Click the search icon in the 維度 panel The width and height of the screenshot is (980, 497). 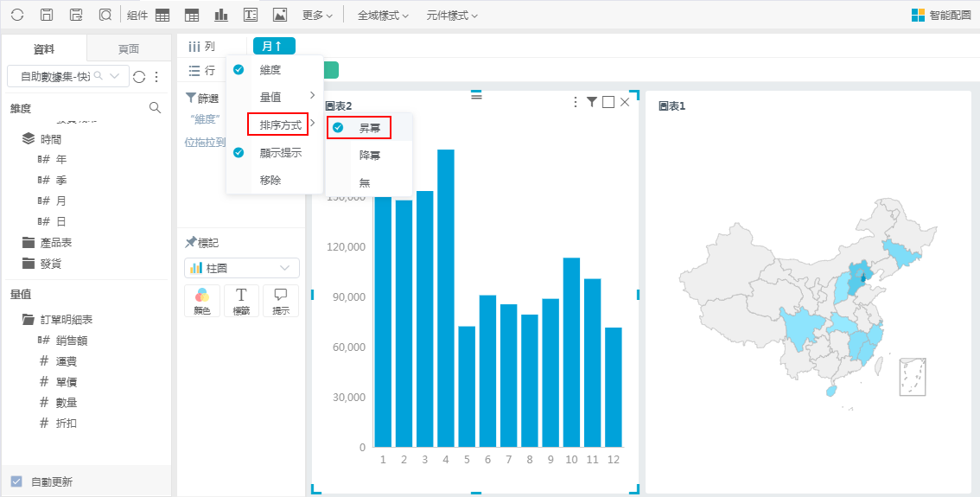[155, 108]
